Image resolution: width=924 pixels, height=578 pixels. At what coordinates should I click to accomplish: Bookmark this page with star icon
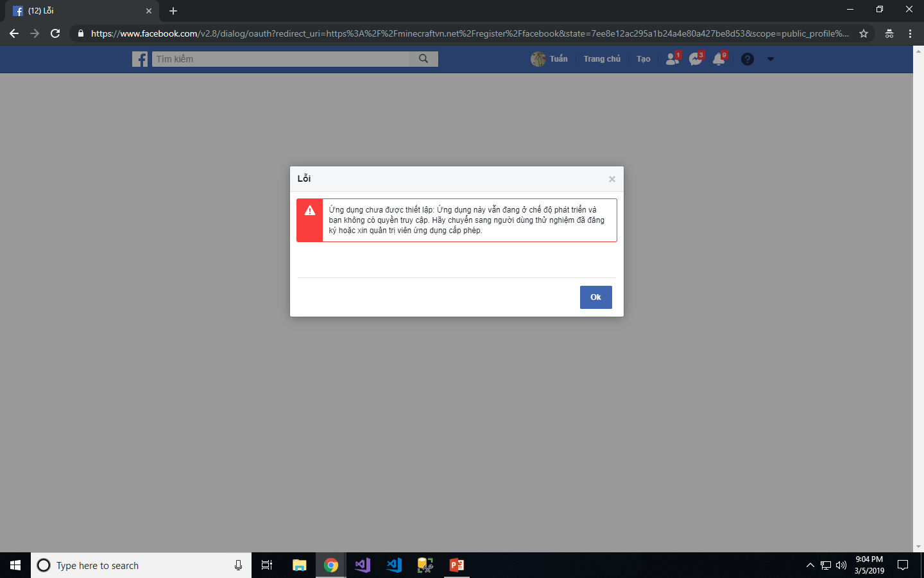tap(864, 33)
